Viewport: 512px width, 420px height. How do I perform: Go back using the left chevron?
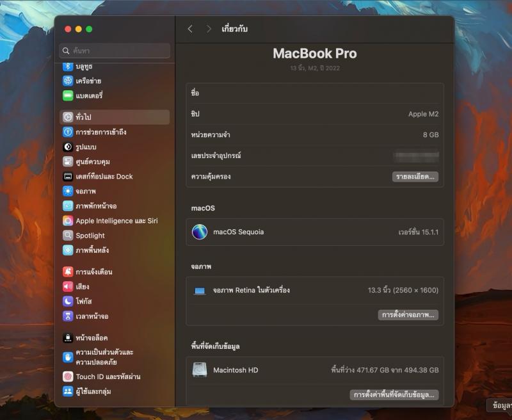point(190,29)
